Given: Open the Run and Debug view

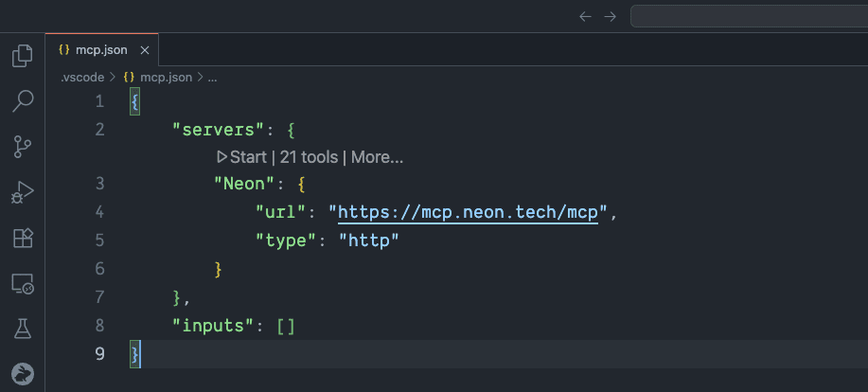Looking at the screenshot, I should click(x=22, y=192).
